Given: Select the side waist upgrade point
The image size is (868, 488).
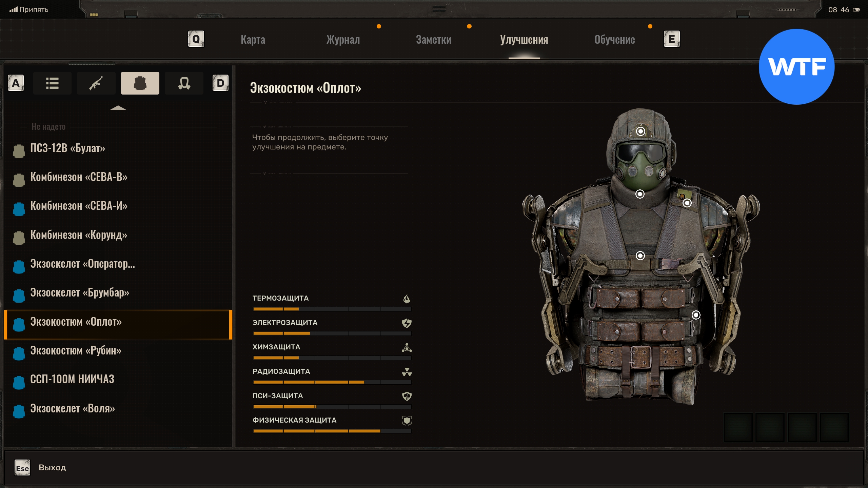Looking at the screenshot, I should (x=696, y=315).
